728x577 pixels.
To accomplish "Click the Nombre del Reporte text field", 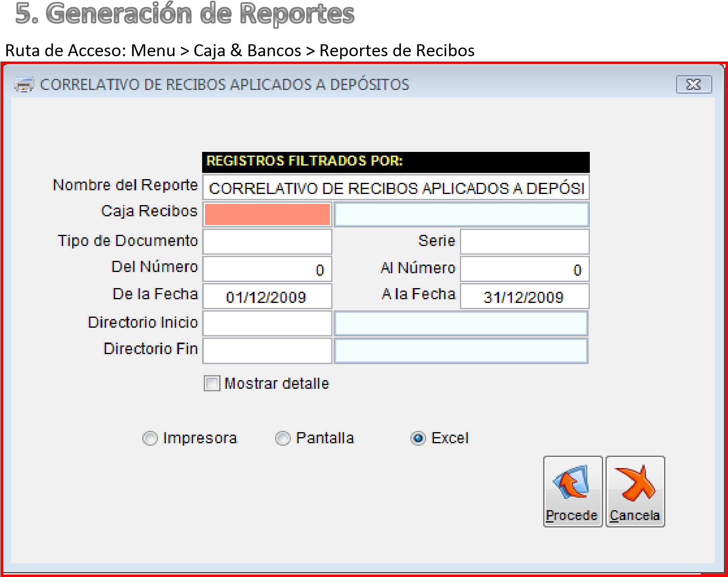I will 396,188.
